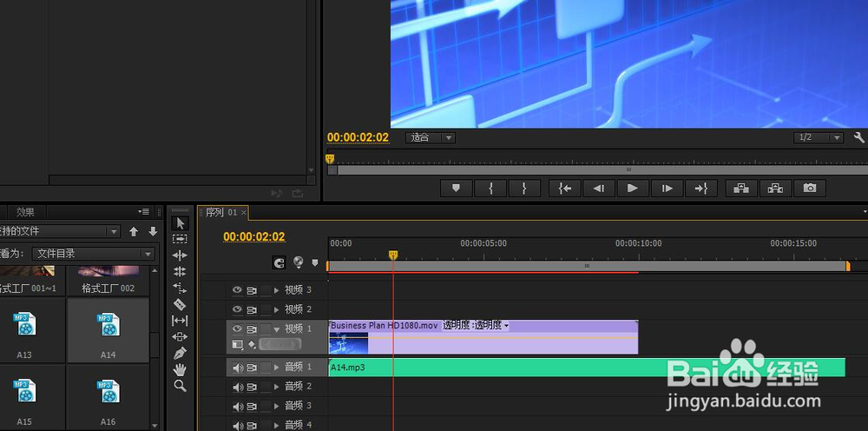Select the A14.mp3 audio clip
This screenshot has height=431, width=868.
point(587,368)
